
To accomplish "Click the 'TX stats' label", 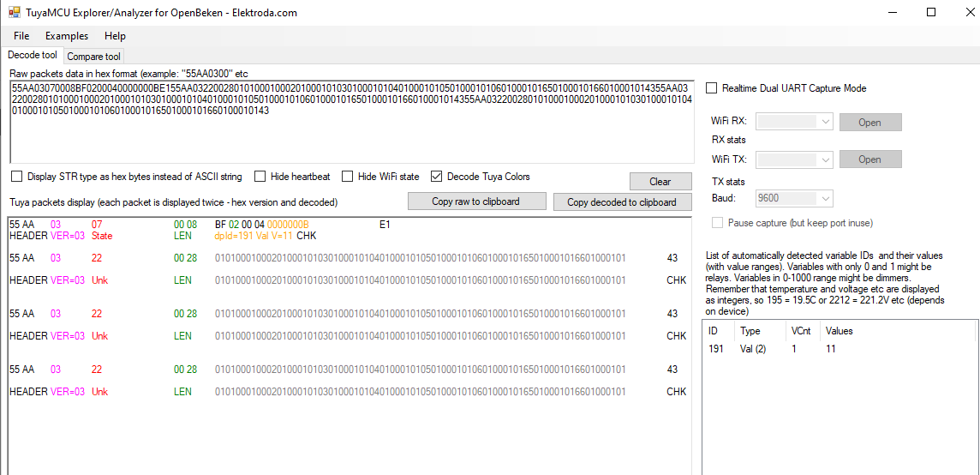I will (x=729, y=182).
